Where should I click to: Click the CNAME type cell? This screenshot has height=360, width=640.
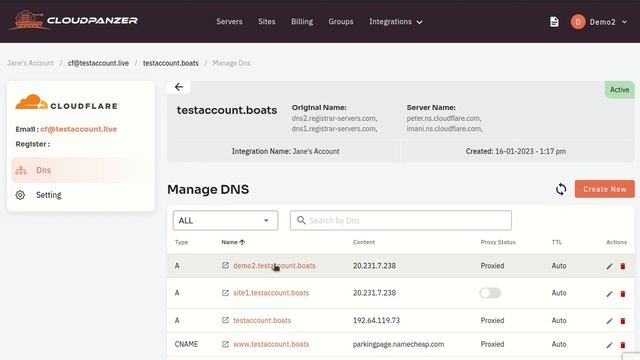[186, 344]
